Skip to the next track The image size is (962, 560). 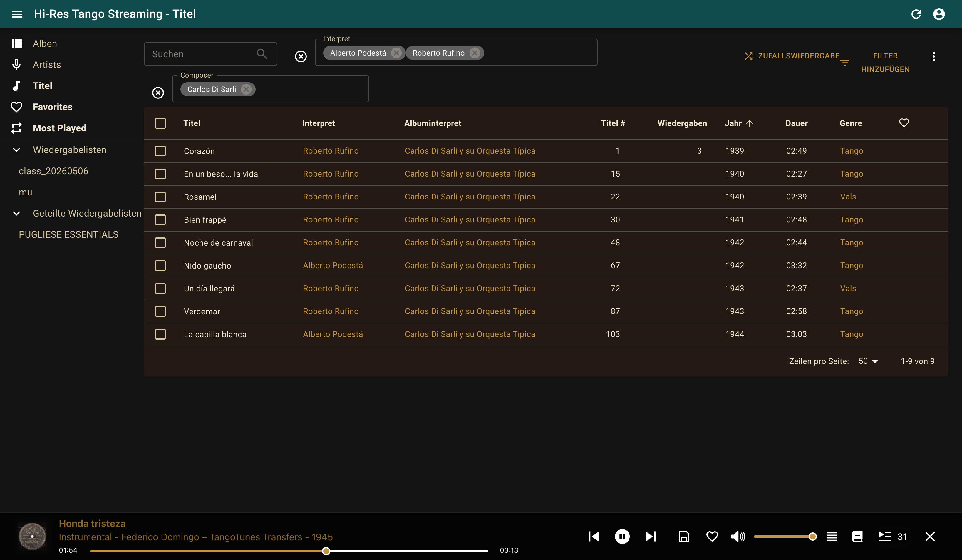tap(651, 536)
